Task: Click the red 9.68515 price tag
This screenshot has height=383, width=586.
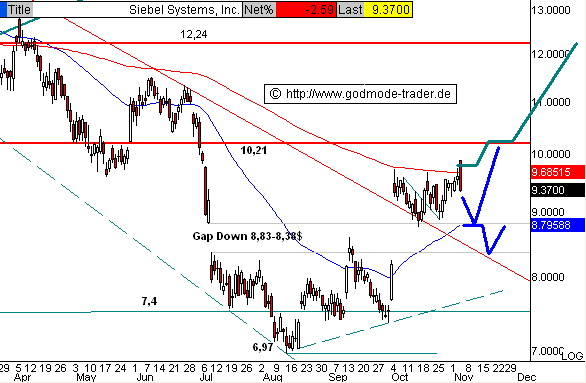Action: click(x=558, y=172)
